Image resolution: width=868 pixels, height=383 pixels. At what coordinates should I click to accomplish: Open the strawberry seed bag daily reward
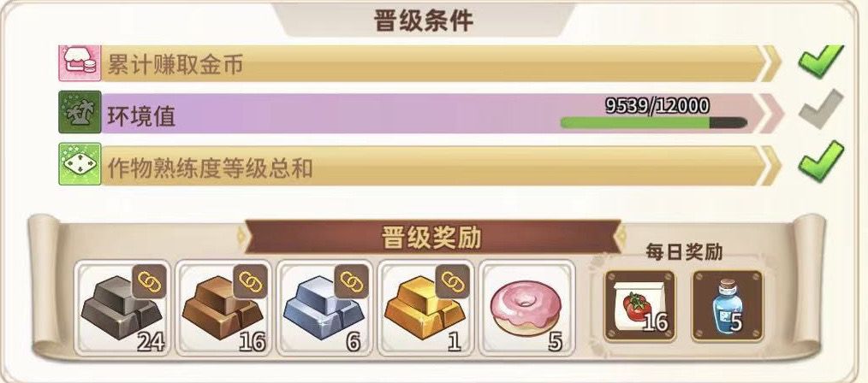(639, 305)
